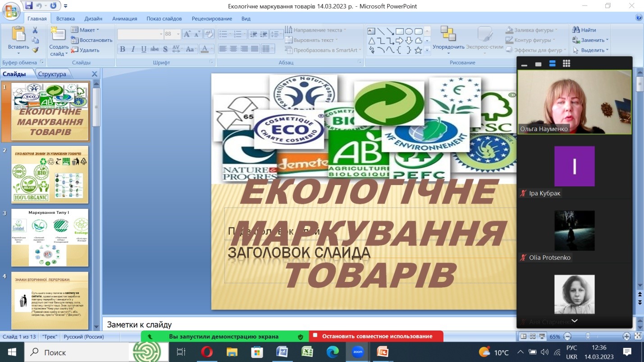Screen dimensions: 644x362
Task: Toggle Underline formatting
Action: click(x=144, y=49)
